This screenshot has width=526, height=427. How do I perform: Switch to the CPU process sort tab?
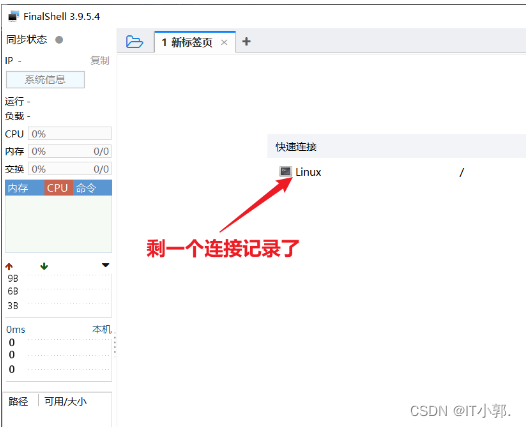[58, 188]
